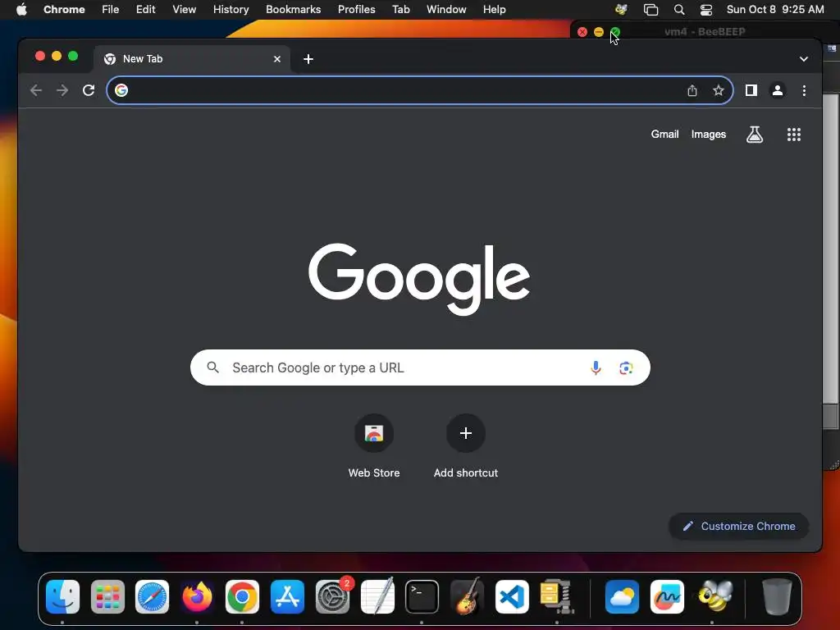Viewport: 840px width, 630px height.
Task: Open Google Images link
Action: (x=708, y=135)
